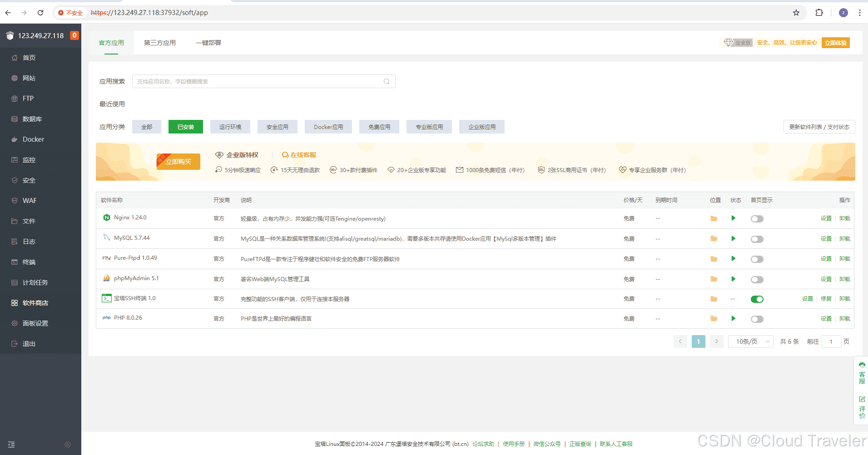Disable homepage display for 宝塔SSH终端
The image size is (868, 455).
[x=757, y=299]
